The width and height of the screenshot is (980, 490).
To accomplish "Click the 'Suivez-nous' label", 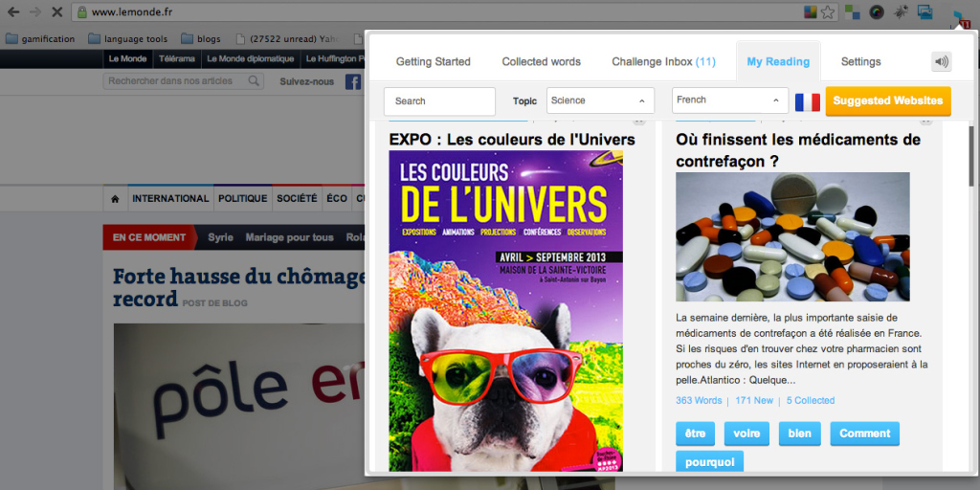I will (307, 81).
